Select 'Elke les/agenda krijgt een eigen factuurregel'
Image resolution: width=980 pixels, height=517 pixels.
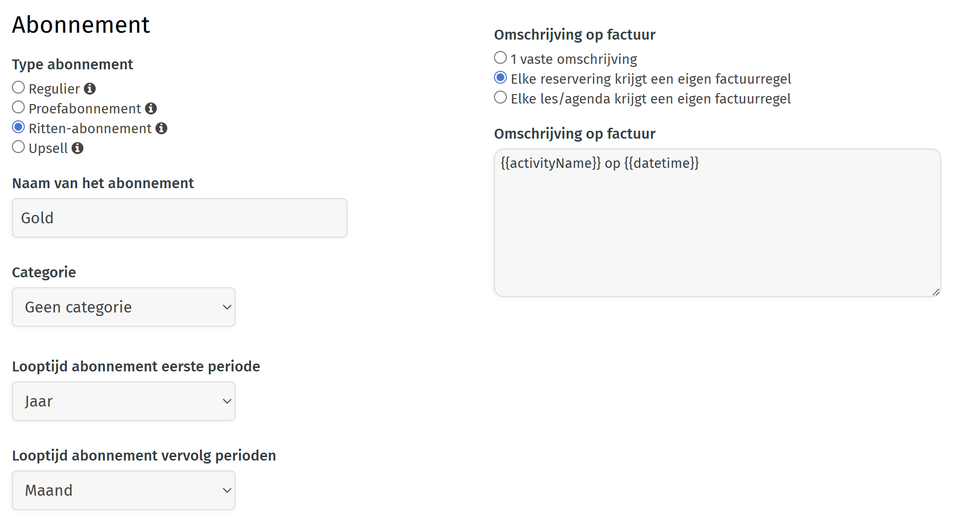[x=500, y=98]
